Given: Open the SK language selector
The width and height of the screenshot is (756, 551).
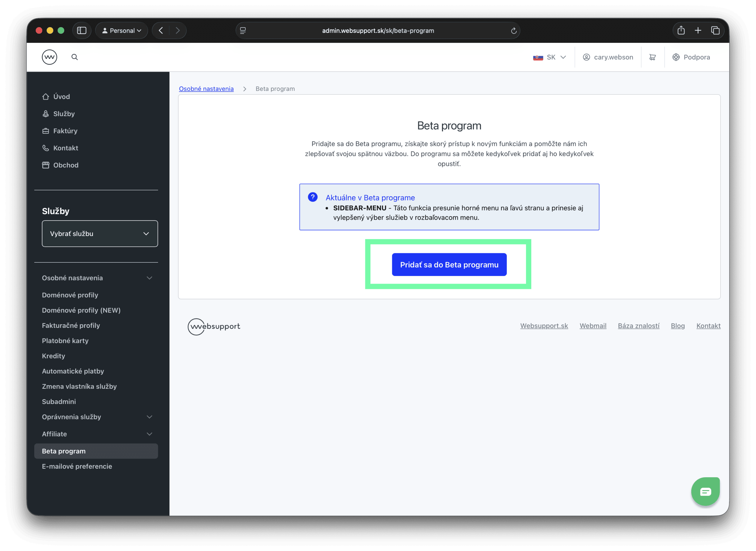Looking at the screenshot, I should point(550,57).
